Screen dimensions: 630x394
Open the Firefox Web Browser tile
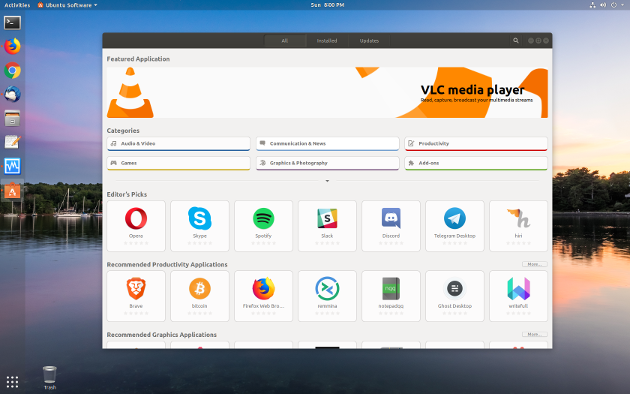[264, 296]
